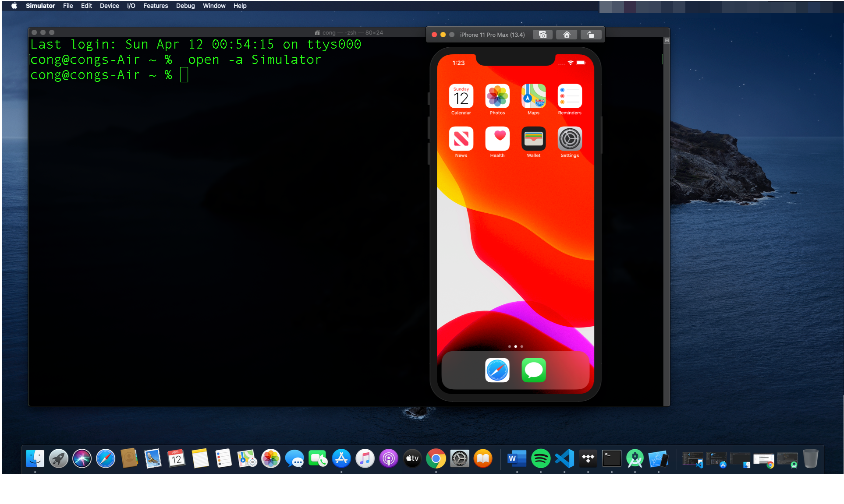Open Microsoft Word from the Dock
Image resolution: width=844 pixels, height=504 pixels.
tap(517, 459)
